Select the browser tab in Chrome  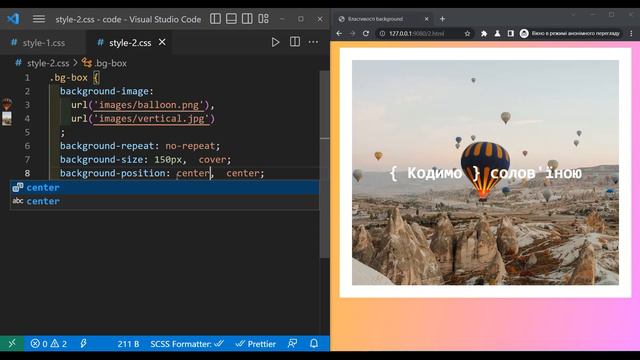pos(383,19)
